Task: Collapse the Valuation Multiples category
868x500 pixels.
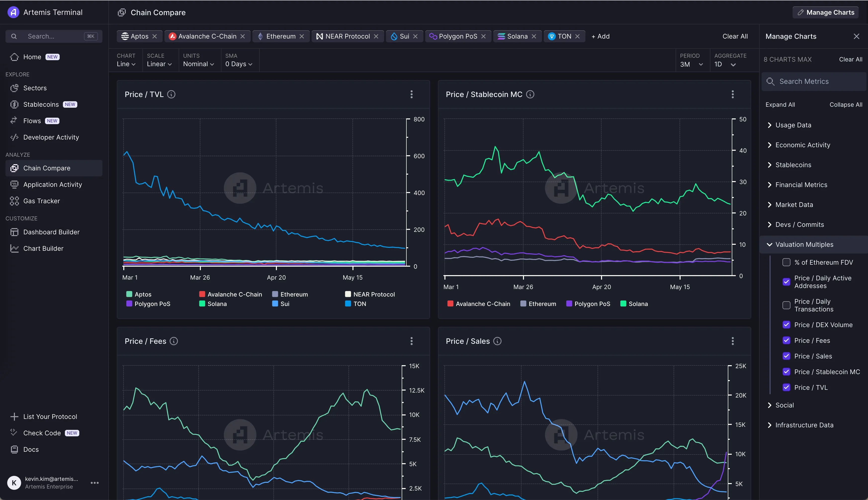Action: pos(814,245)
